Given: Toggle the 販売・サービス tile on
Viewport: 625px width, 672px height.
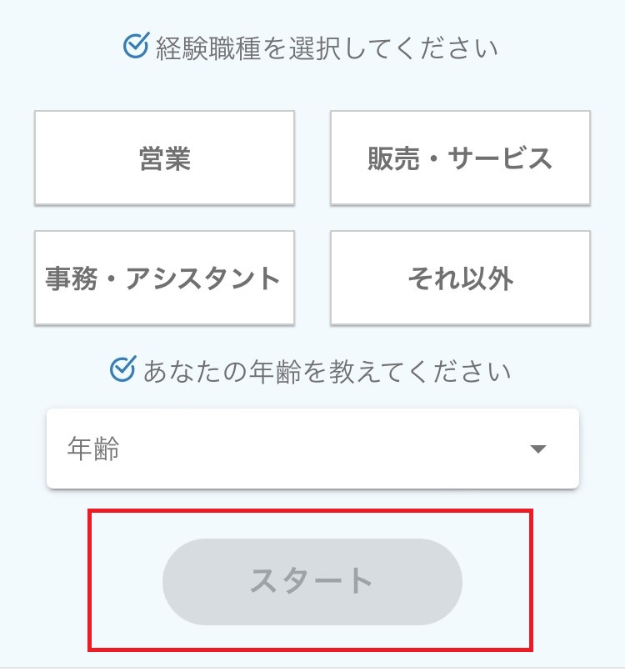Looking at the screenshot, I should (x=460, y=158).
